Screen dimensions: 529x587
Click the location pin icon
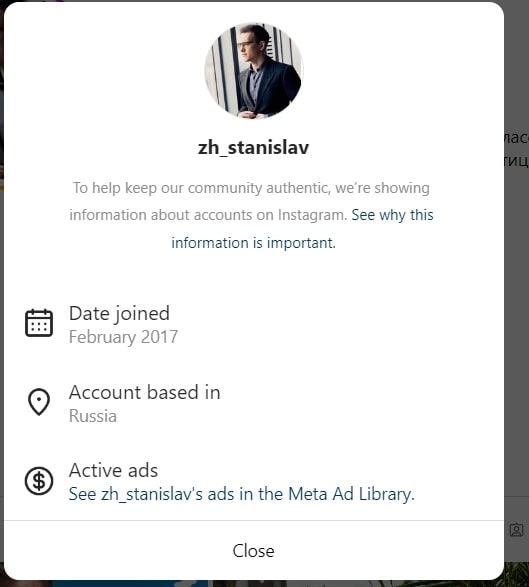pos(39,402)
